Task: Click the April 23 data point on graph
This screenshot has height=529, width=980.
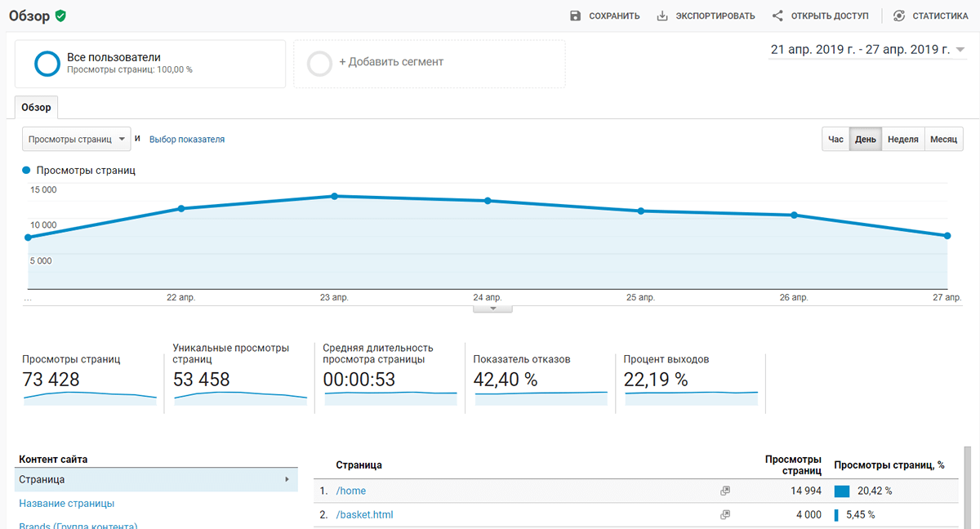Action: [334, 196]
